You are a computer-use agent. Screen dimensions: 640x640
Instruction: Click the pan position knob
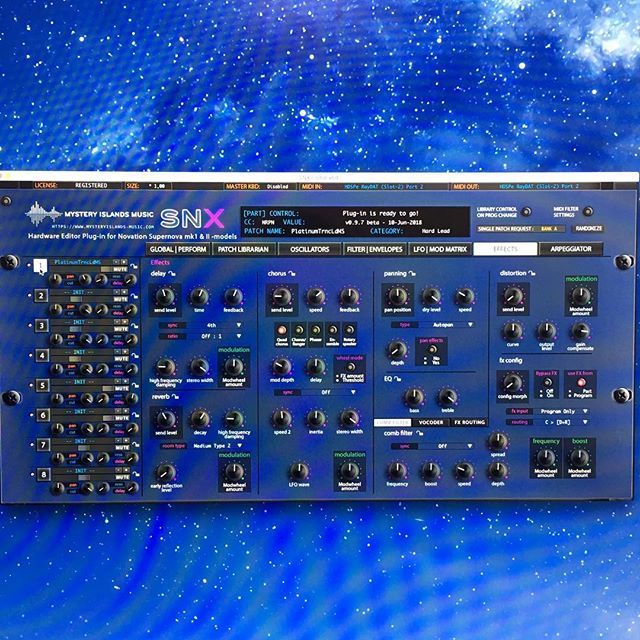point(397,296)
